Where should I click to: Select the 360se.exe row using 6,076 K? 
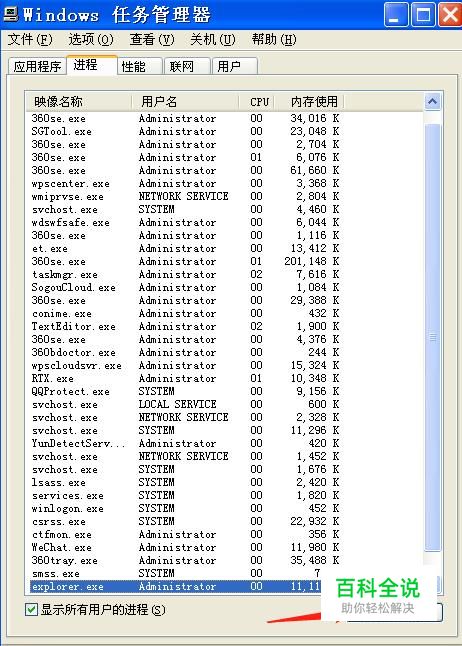[x=185, y=157]
